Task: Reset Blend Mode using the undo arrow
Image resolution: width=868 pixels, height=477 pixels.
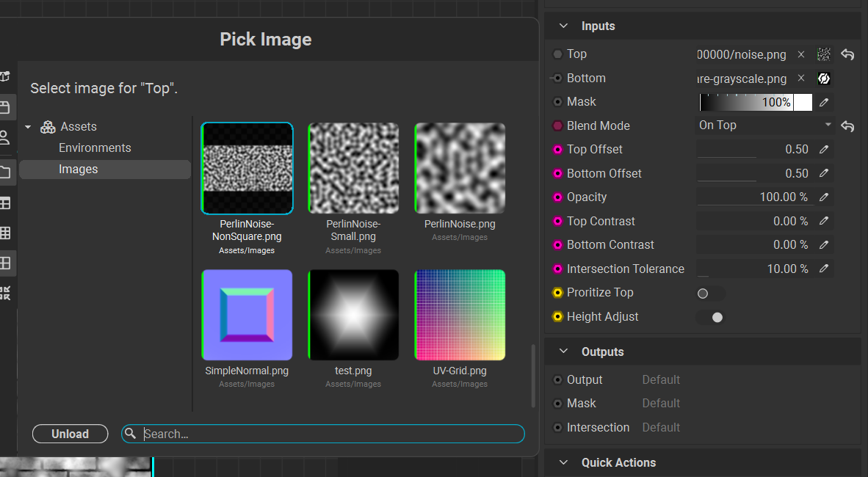Action: (x=847, y=126)
